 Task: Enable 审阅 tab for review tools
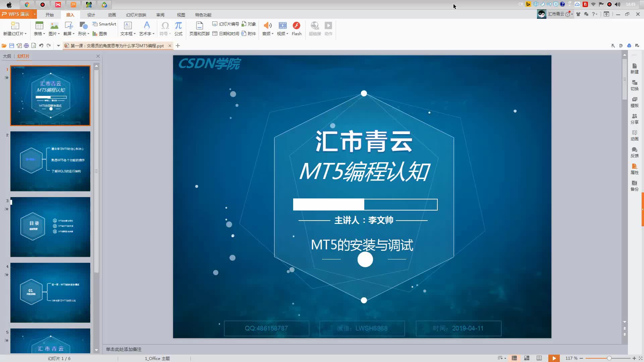coord(160,15)
